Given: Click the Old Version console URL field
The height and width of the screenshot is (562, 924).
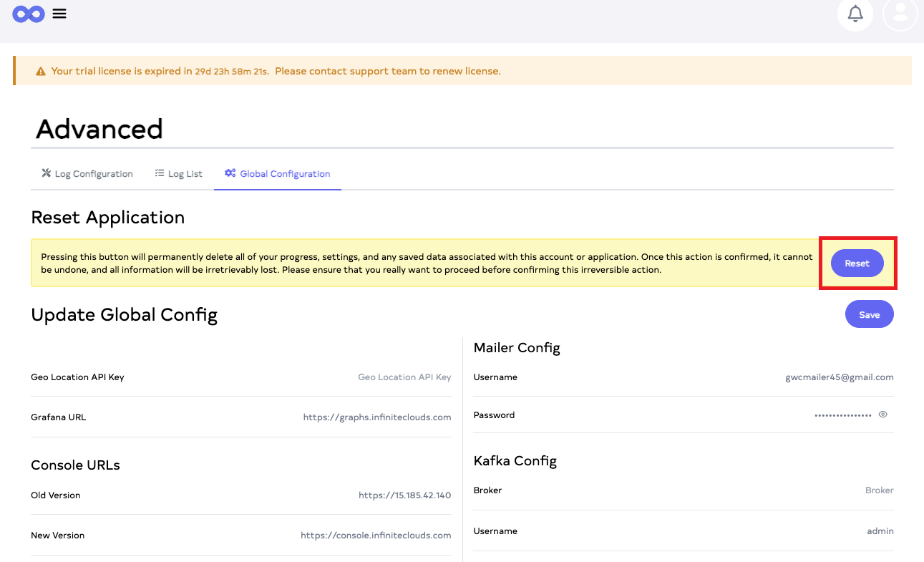Looking at the screenshot, I should click(x=404, y=495).
